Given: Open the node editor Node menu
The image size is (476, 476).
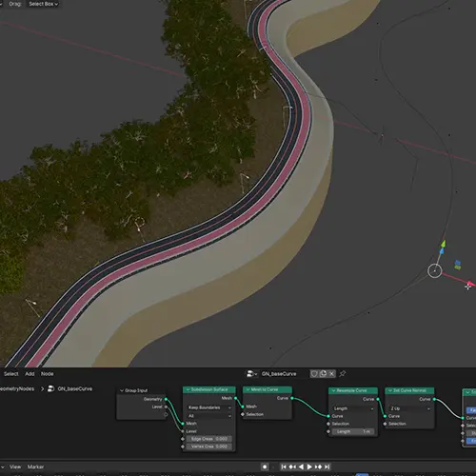Looking at the screenshot, I should point(47,374).
